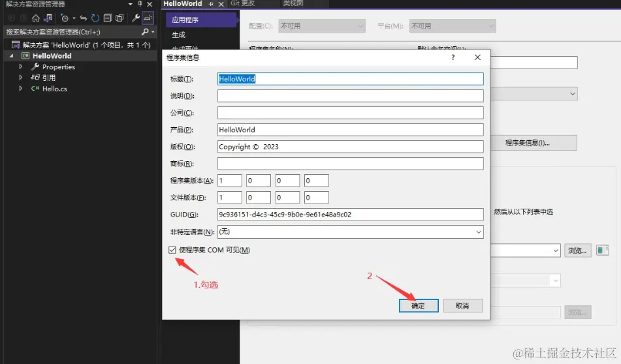Open the properties page dropdown above 程序集信息(I)... button

tap(572, 94)
